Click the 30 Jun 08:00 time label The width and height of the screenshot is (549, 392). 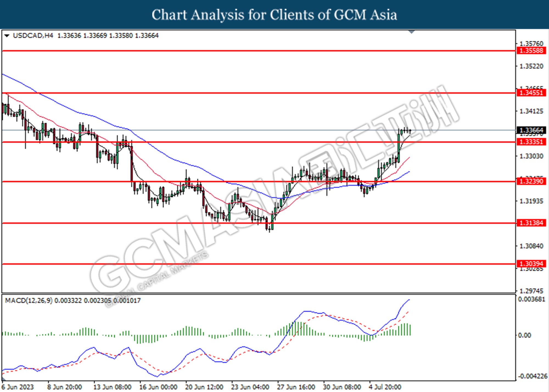point(342,387)
